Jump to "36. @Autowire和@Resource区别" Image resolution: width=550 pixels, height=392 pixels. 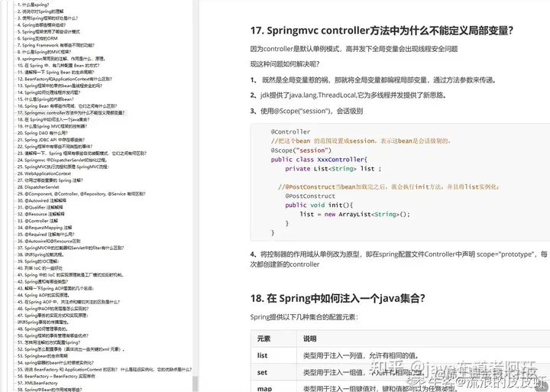coord(49,241)
